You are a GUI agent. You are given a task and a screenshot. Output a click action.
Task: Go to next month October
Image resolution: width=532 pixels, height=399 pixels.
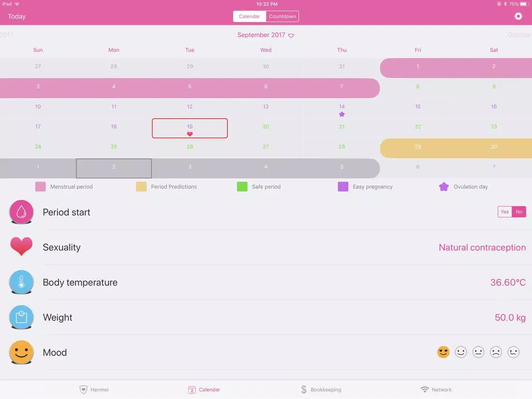pos(519,35)
